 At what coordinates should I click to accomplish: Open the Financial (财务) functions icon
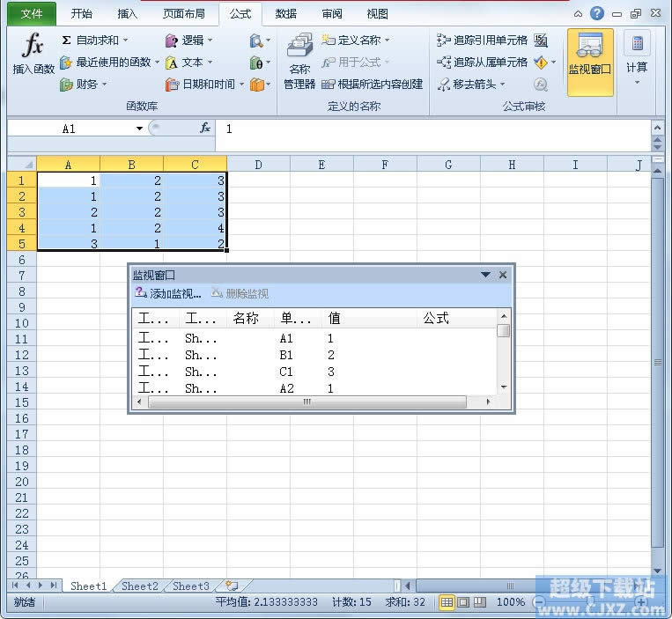point(66,85)
